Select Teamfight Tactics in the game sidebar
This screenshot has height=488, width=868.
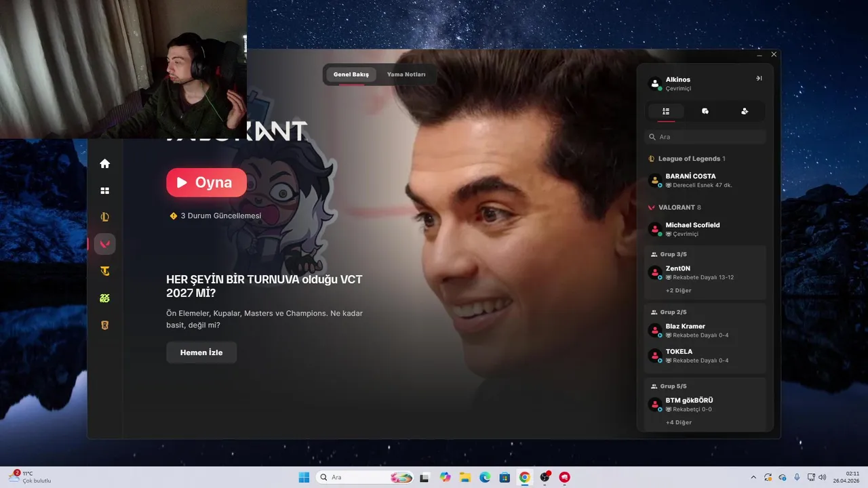104,271
